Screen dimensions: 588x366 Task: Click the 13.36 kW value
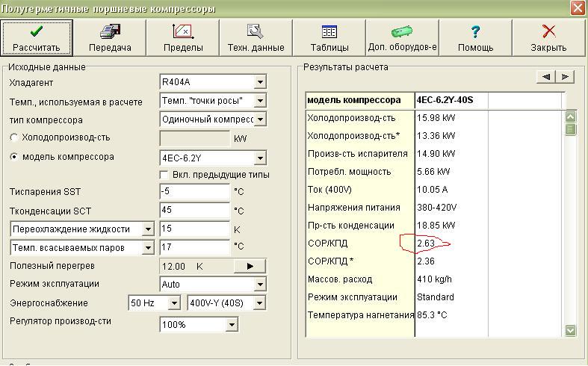coord(436,136)
